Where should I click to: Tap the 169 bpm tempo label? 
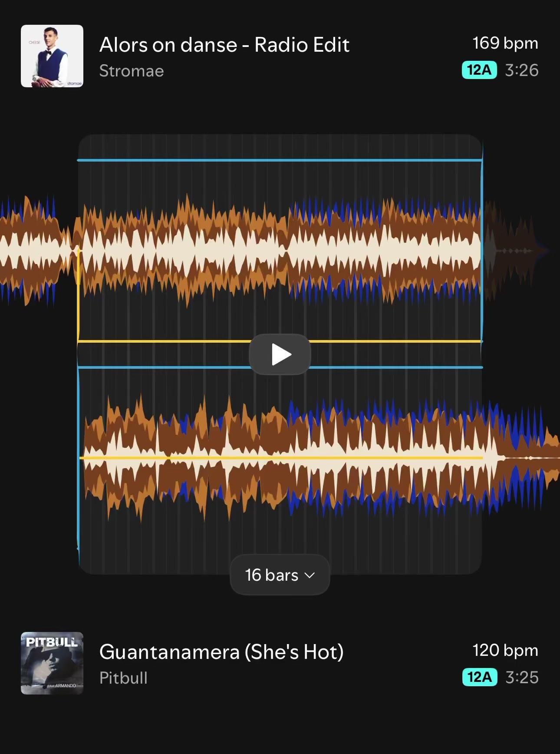click(505, 43)
